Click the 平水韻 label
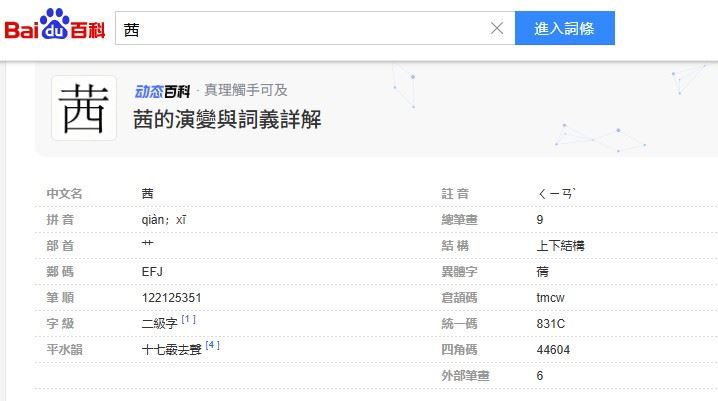718x401 pixels. [x=65, y=350]
